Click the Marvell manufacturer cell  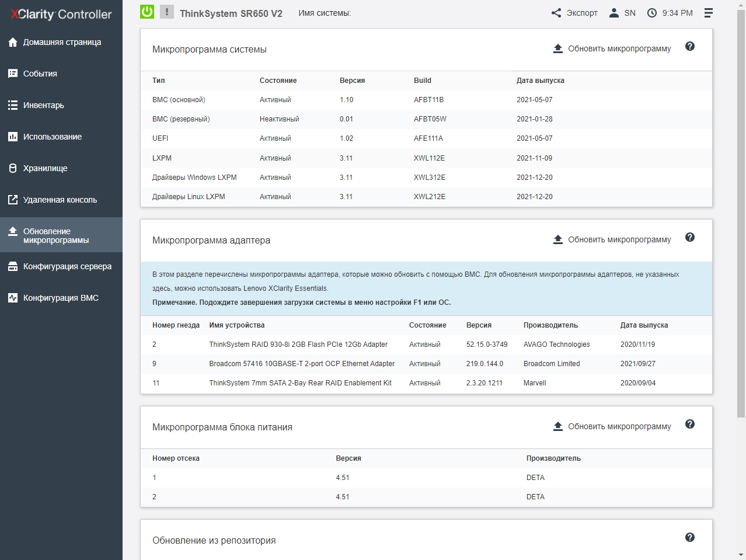[535, 383]
